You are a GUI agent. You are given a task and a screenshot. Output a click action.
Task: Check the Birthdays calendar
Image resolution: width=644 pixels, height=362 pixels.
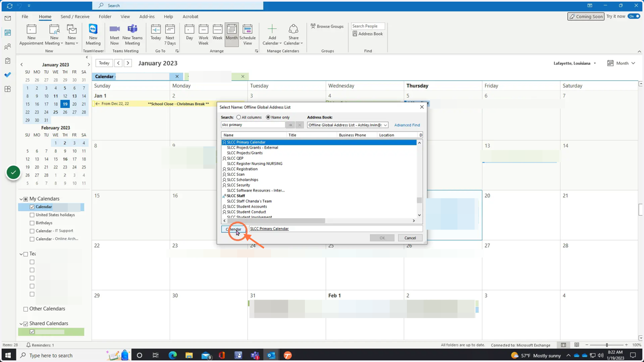click(x=32, y=223)
